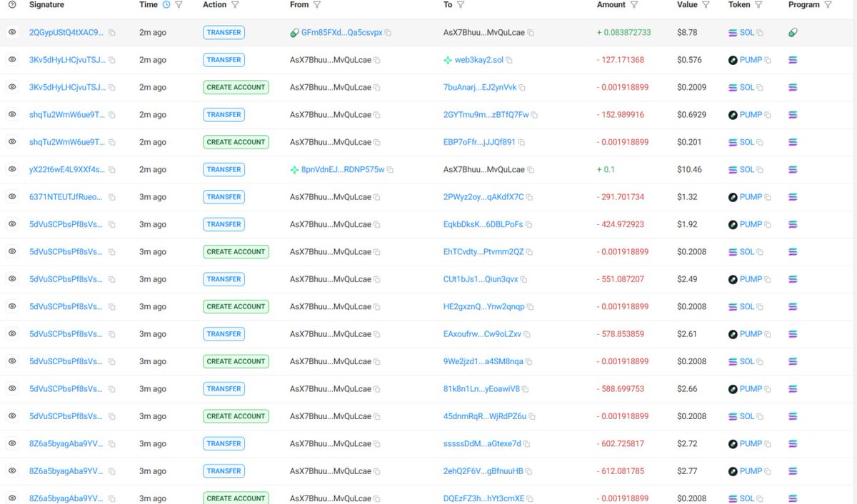Select the amount - 612.081785
This screenshot has width=857, height=504.
point(621,471)
